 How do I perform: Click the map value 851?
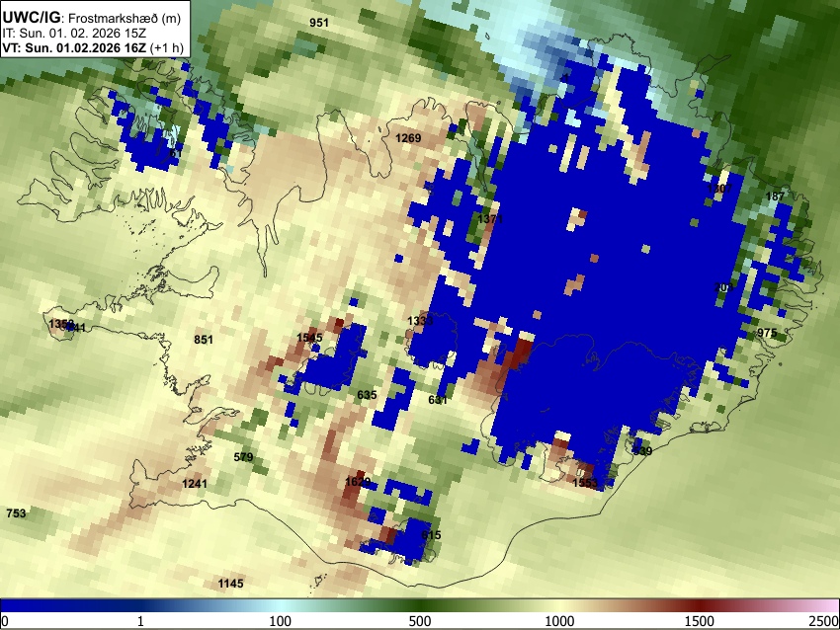click(x=203, y=340)
